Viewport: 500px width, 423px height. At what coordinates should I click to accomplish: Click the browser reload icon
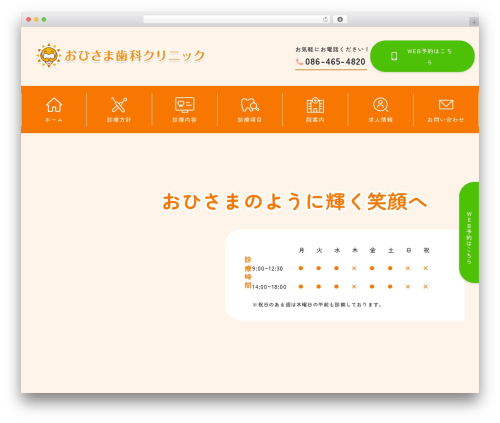click(325, 20)
